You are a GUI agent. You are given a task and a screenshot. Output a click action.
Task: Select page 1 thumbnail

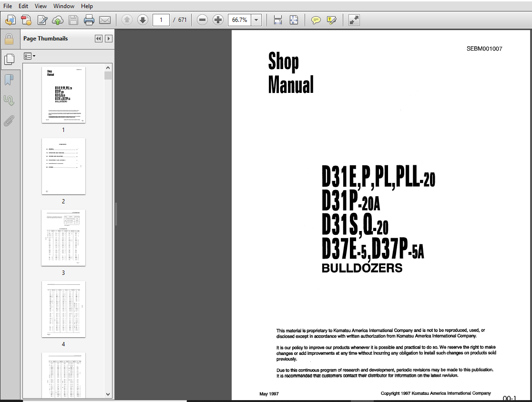tap(63, 95)
